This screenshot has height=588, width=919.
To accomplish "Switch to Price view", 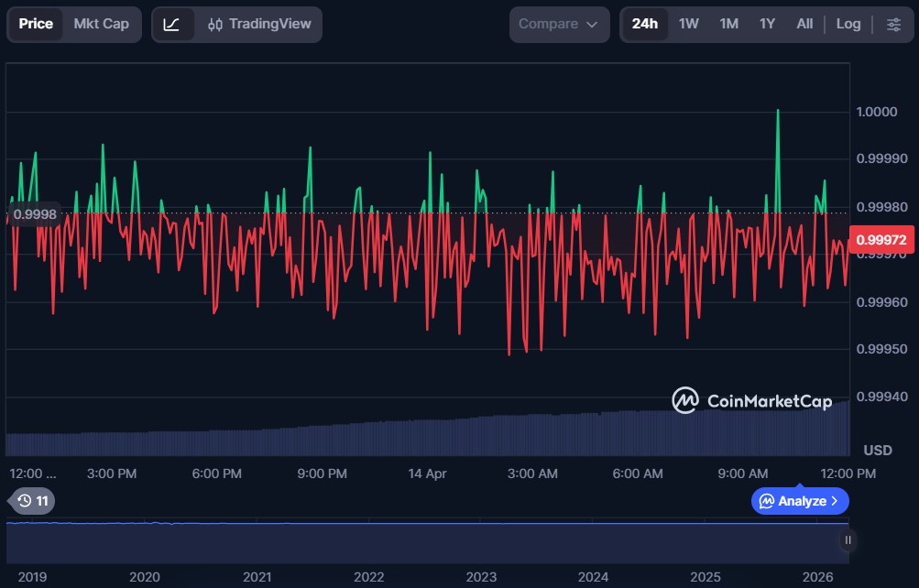I will coord(36,25).
